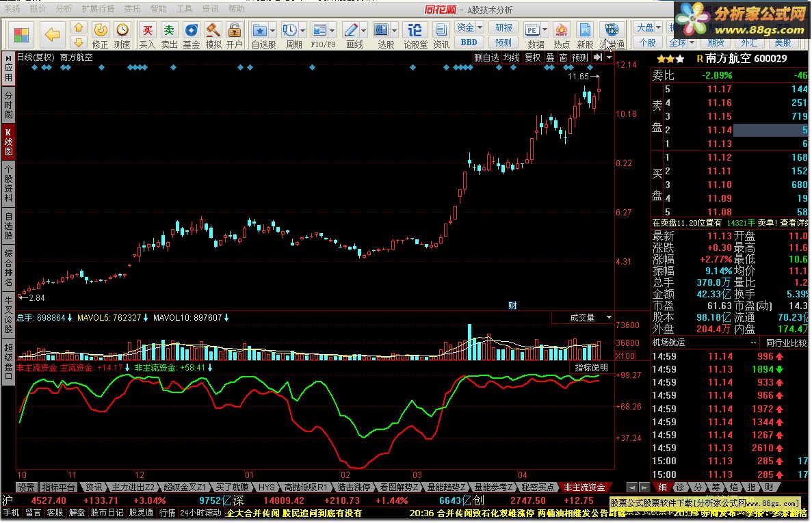
Task: Open the 帮助 menu
Action: pyautogui.click(x=236, y=9)
